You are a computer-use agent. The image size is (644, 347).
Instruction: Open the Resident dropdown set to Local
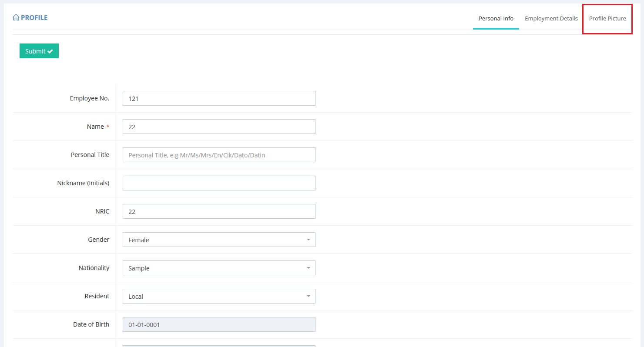218,296
